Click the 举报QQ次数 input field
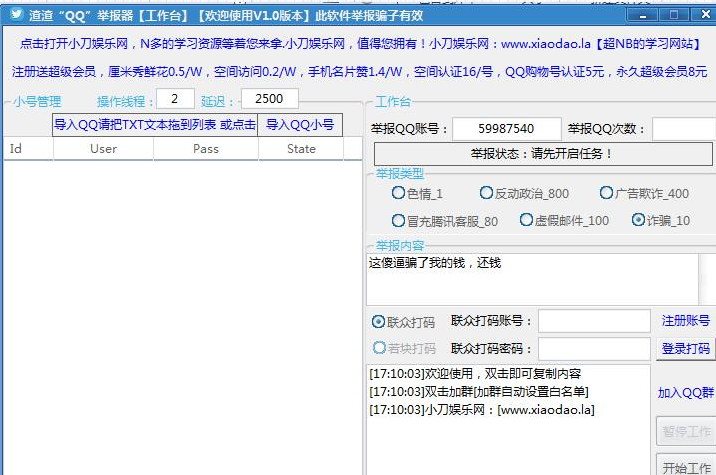This screenshot has width=716, height=475. 684,129
